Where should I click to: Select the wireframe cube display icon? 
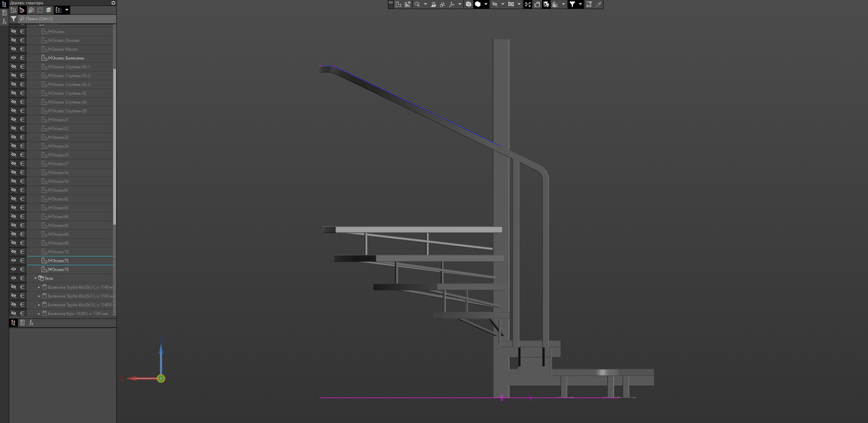tap(469, 4)
